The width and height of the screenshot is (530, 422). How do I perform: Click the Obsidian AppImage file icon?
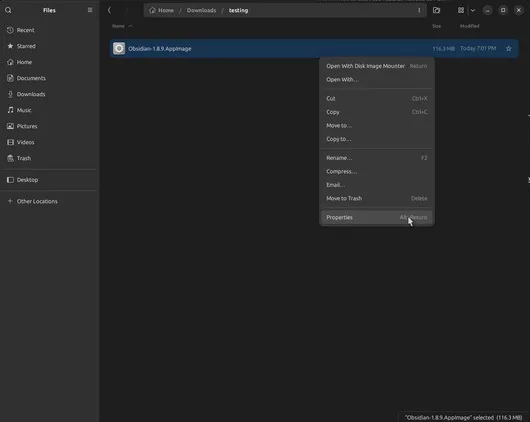tap(119, 48)
